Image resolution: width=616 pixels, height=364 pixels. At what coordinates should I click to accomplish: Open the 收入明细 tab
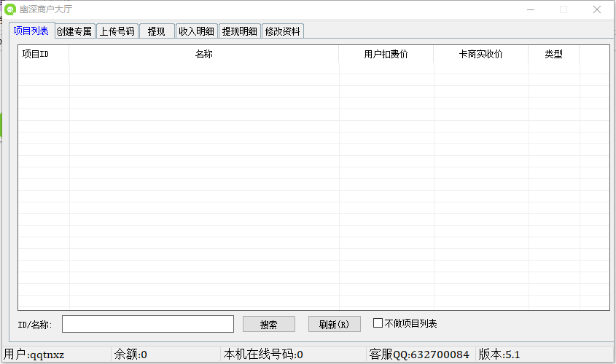[196, 31]
